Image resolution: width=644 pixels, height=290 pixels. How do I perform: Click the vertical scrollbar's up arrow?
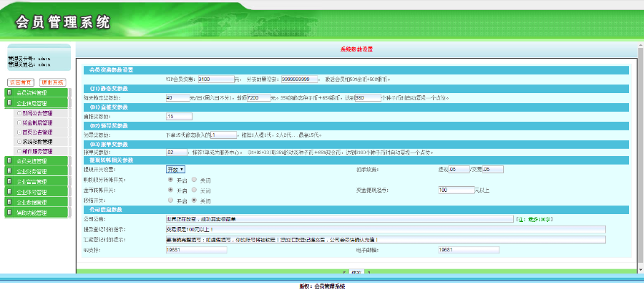[640, 44]
